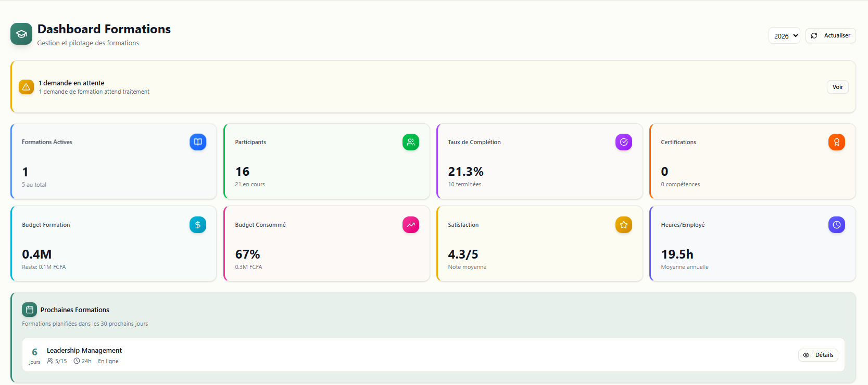Click the 19.5h hours per employee value
The height and width of the screenshot is (385, 868).
pos(677,254)
